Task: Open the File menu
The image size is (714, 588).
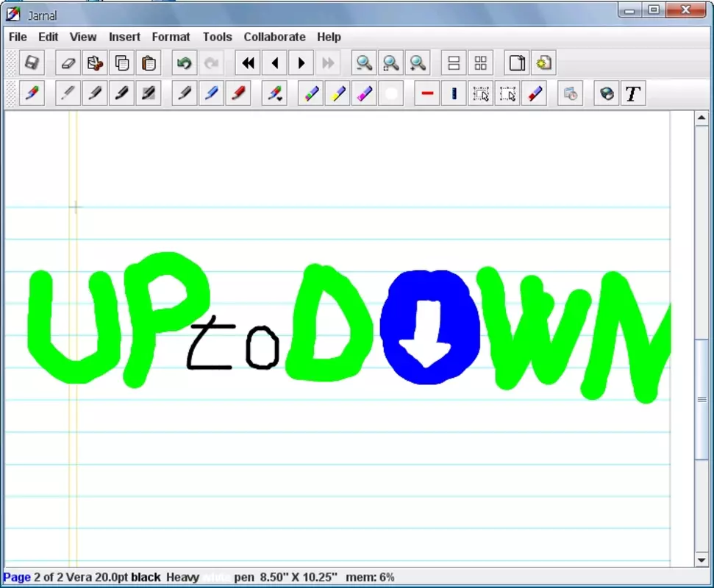Action: (x=18, y=37)
